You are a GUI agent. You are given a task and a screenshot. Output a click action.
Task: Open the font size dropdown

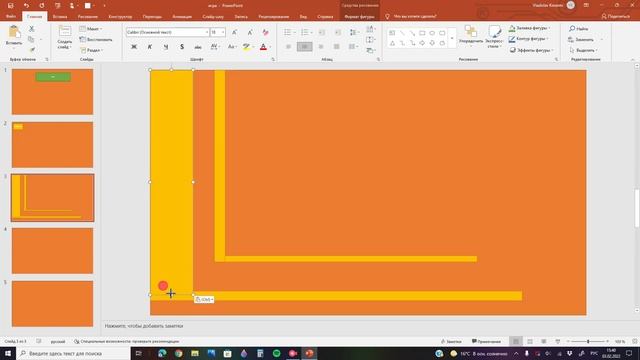coord(223,32)
